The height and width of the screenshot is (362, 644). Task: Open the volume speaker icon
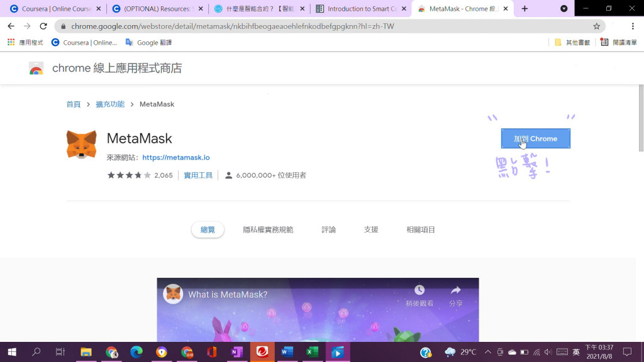(548, 352)
